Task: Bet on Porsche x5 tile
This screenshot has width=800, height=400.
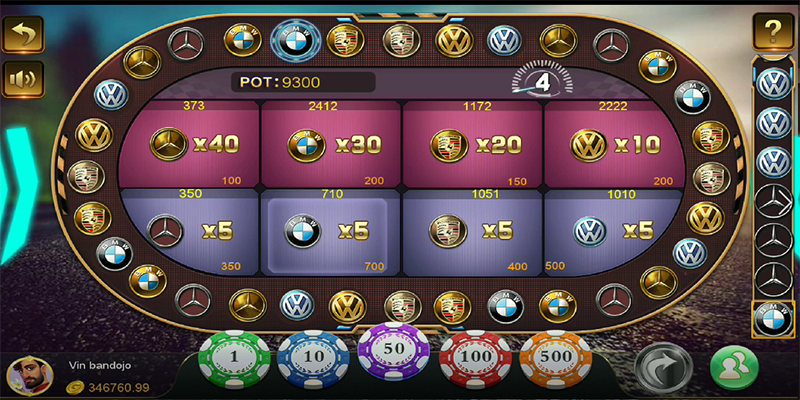Action: [x=472, y=233]
